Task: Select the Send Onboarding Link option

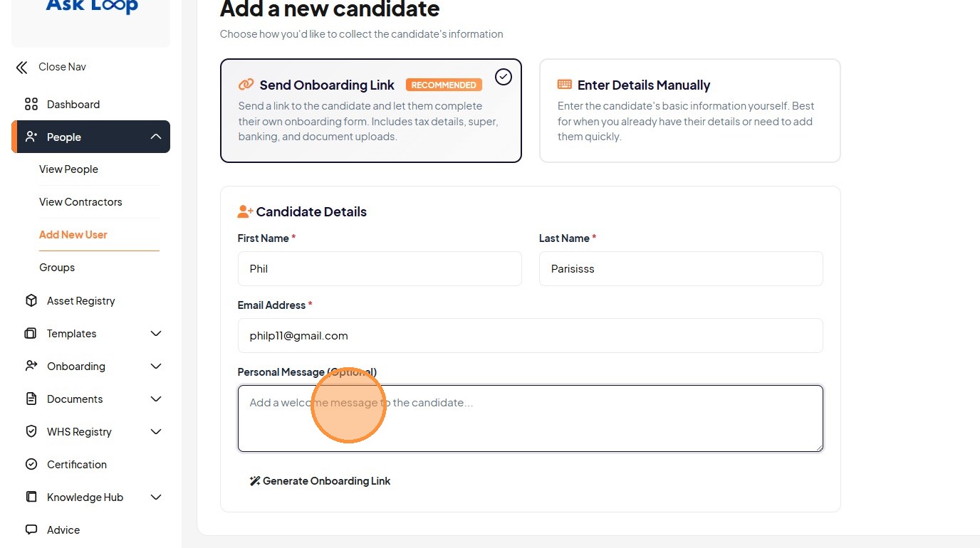Action: [x=370, y=110]
